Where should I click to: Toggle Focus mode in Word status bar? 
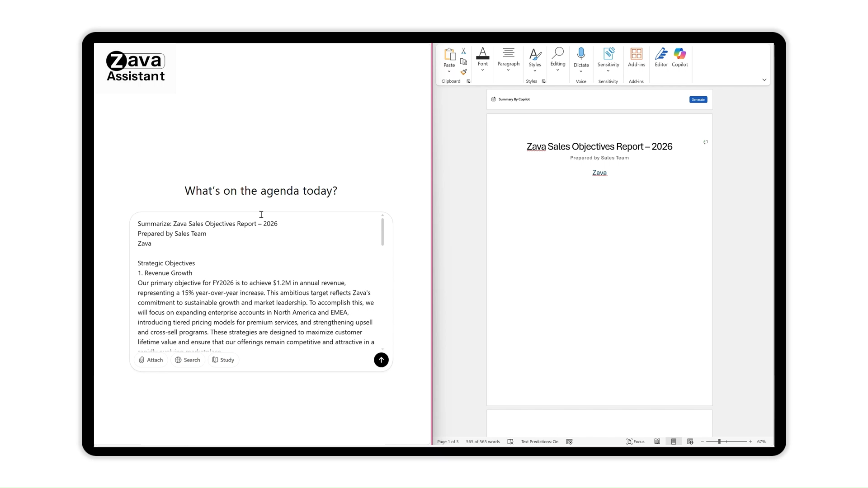tap(636, 442)
